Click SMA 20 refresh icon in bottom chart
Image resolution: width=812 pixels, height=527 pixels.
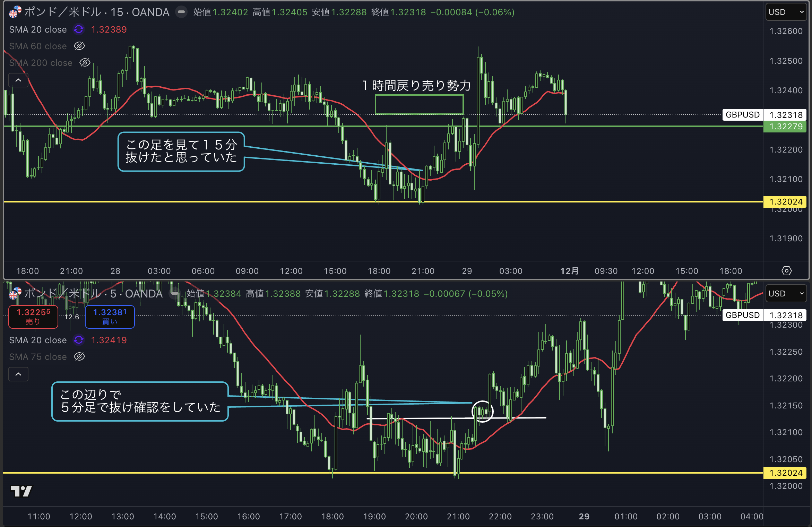point(79,340)
